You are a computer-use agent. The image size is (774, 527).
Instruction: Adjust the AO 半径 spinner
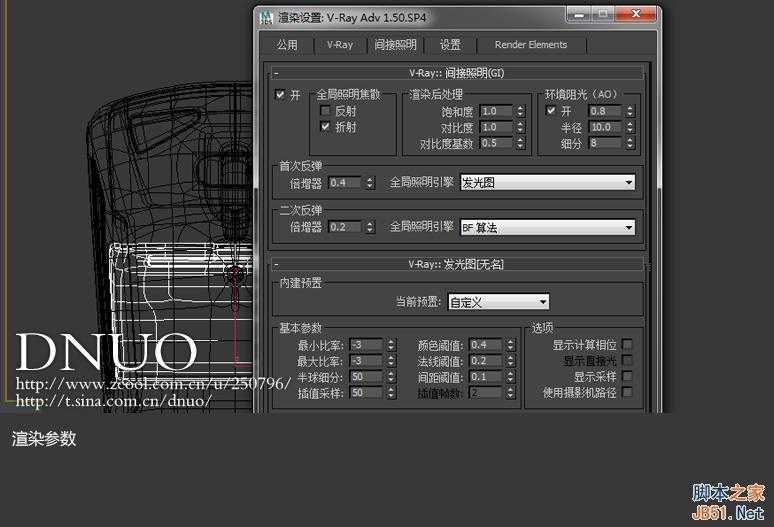[x=630, y=127]
